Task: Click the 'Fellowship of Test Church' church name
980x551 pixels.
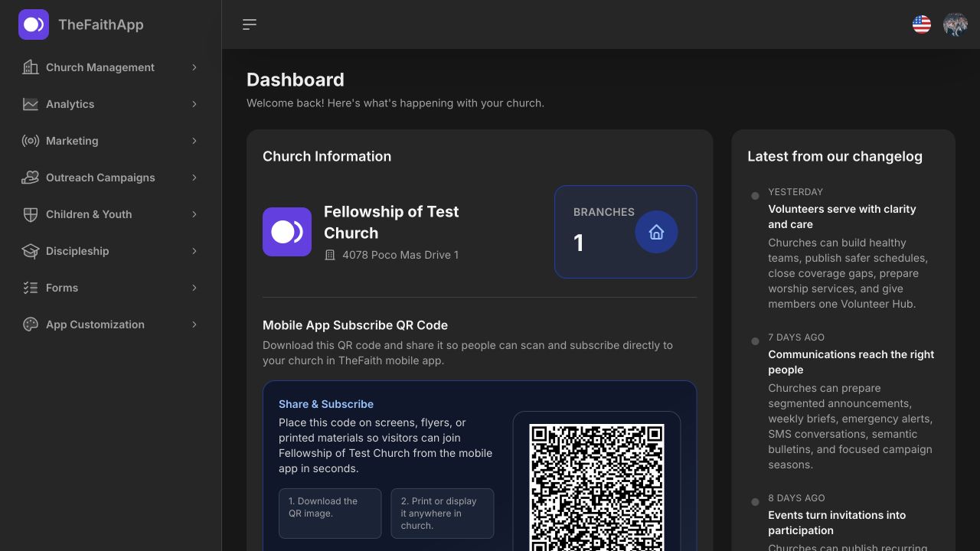Action: coord(391,222)
